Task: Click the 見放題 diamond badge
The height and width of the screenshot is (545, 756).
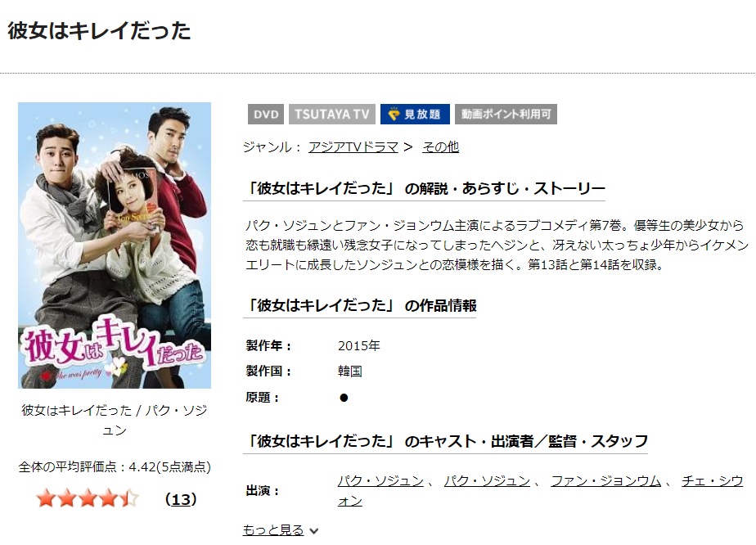Action: (x=415, y=115)
